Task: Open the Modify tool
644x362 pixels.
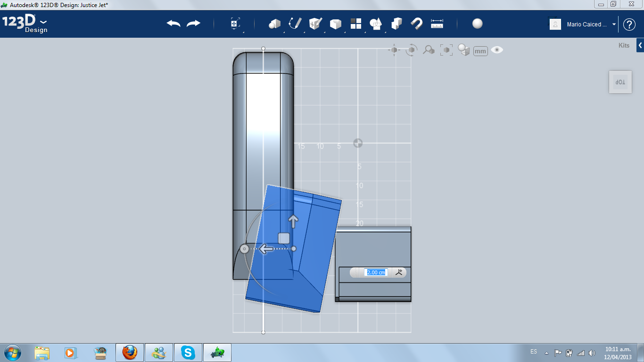Action: (335, 24)
